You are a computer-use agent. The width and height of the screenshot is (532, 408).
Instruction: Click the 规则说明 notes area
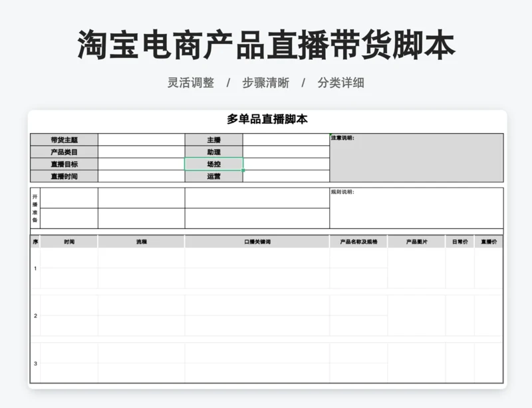coord(417,208)
